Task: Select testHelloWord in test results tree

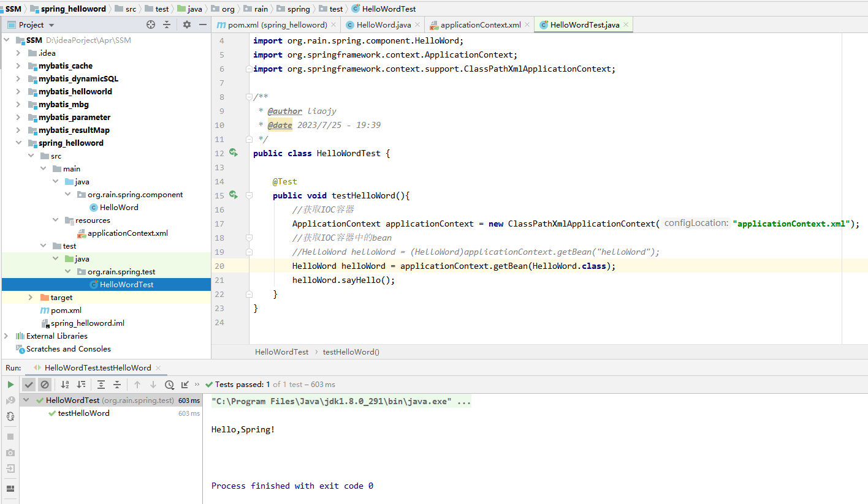Action: click(x=83, y=413)
